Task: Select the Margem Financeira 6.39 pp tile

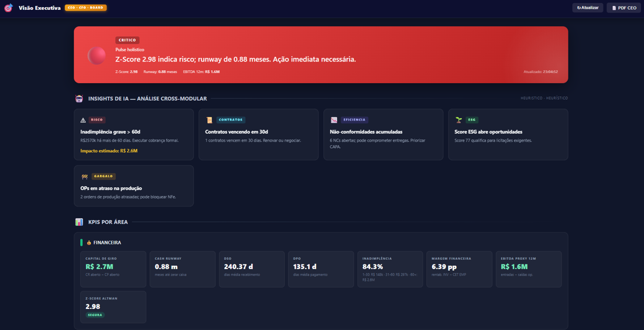Action: click(x=459, y=269)
